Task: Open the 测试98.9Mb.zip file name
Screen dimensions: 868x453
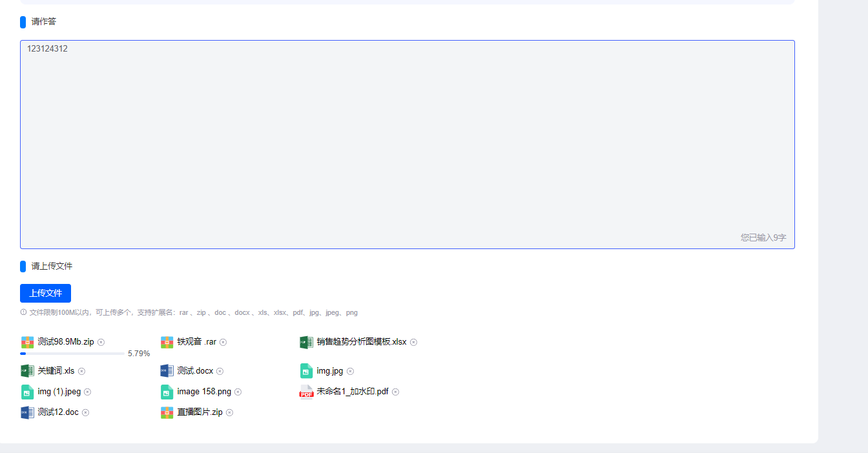Action: 66,342
